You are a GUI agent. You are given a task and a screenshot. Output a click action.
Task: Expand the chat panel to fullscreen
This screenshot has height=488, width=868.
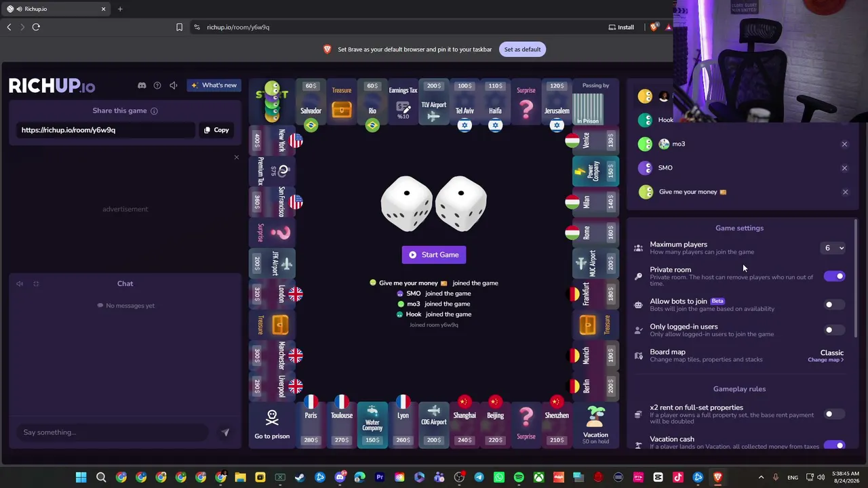pos(36,284)
